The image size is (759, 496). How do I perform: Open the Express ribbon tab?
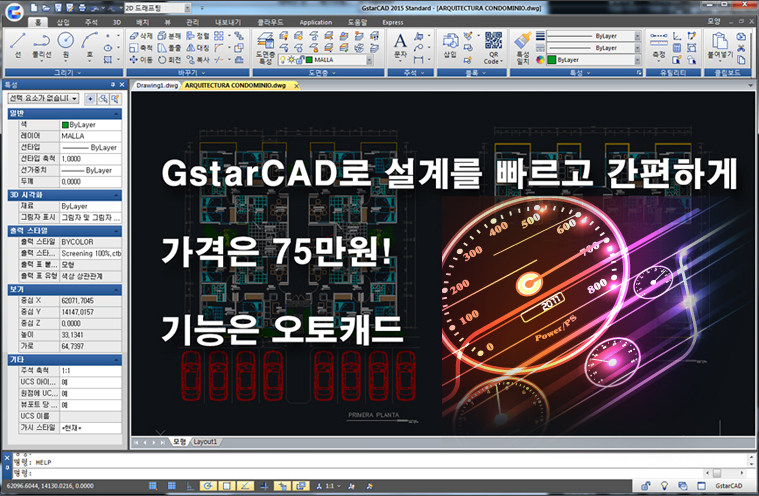point(393,22)
